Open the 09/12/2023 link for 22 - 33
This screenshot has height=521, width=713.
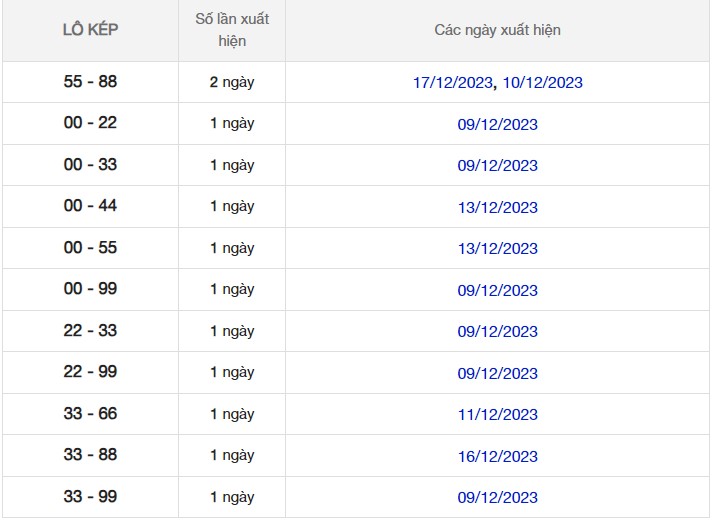497,332
